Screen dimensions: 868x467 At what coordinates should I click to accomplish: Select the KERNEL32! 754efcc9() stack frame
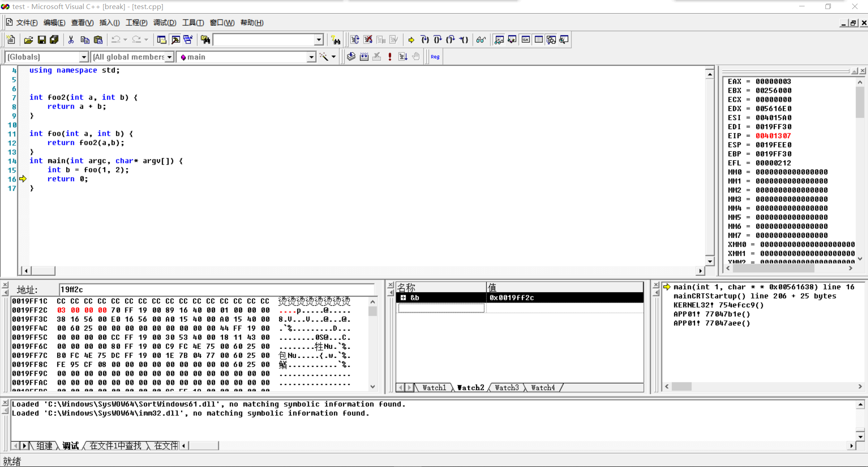point(719,305)
